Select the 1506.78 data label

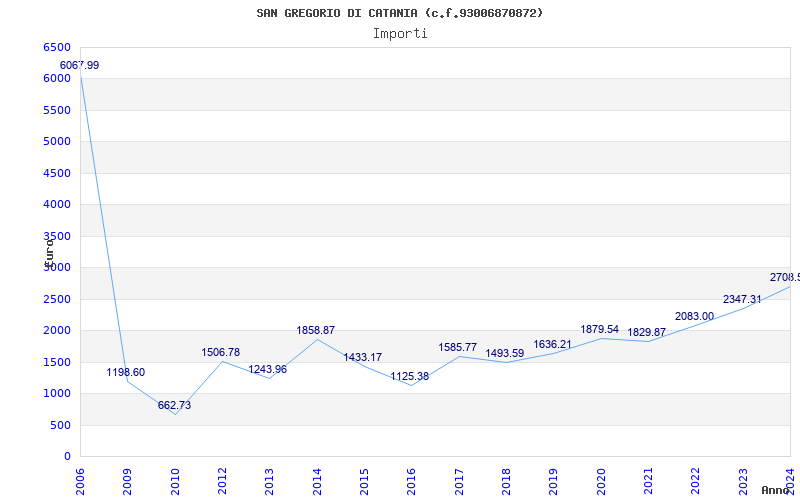[x=221, y=353]
